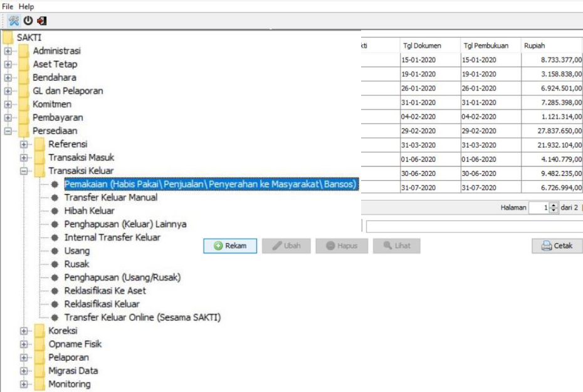Click the Aset Tetap folder icon
Viewport: 583px width, 392px height.
point(23,64)
